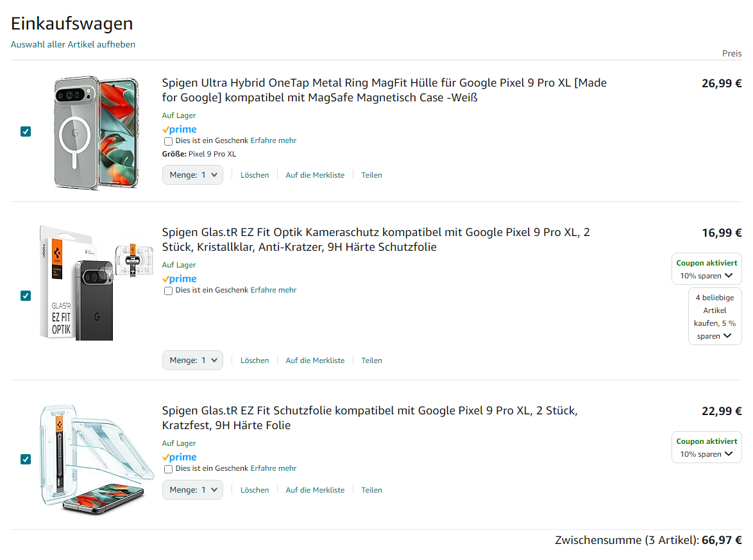Uncheck the Schutzfolie item selection checkbox
The height and width of the screenshot is (560, 753).
26,459
